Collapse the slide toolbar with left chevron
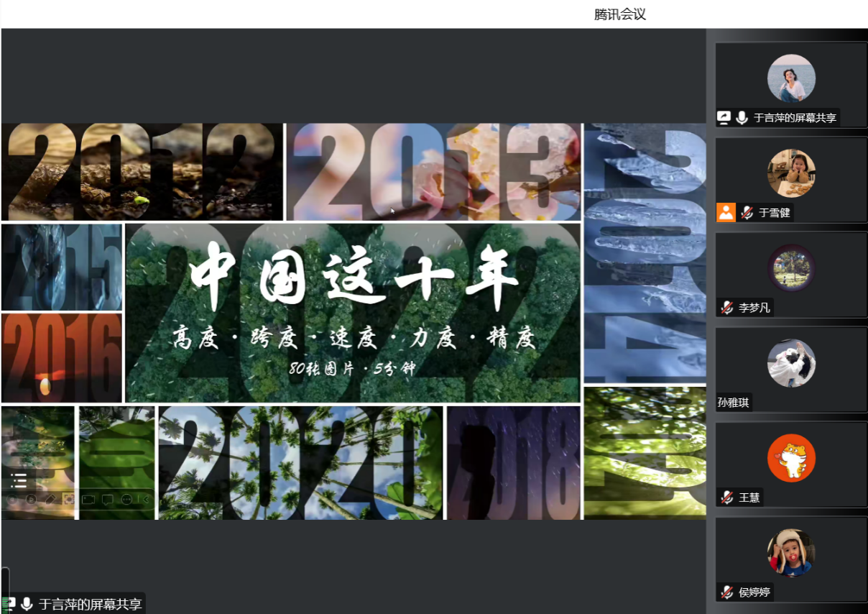Screen dimensions: 868x614 (x=144, y=499)
